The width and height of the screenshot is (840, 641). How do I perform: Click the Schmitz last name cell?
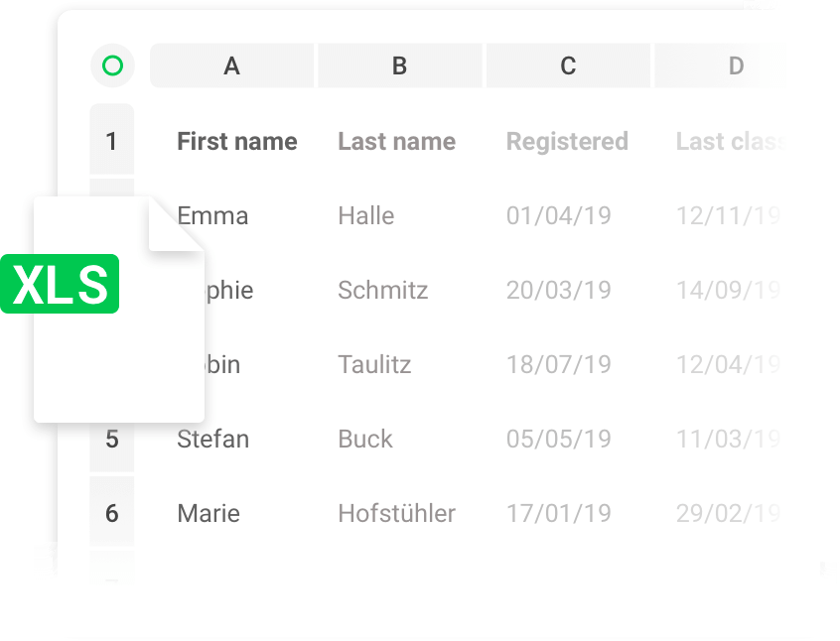point(382,290)
